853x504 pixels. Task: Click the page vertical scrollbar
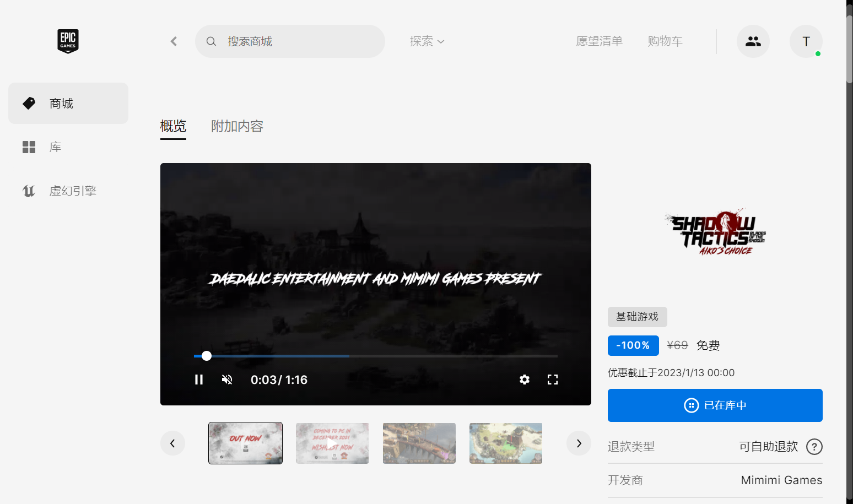850,50
